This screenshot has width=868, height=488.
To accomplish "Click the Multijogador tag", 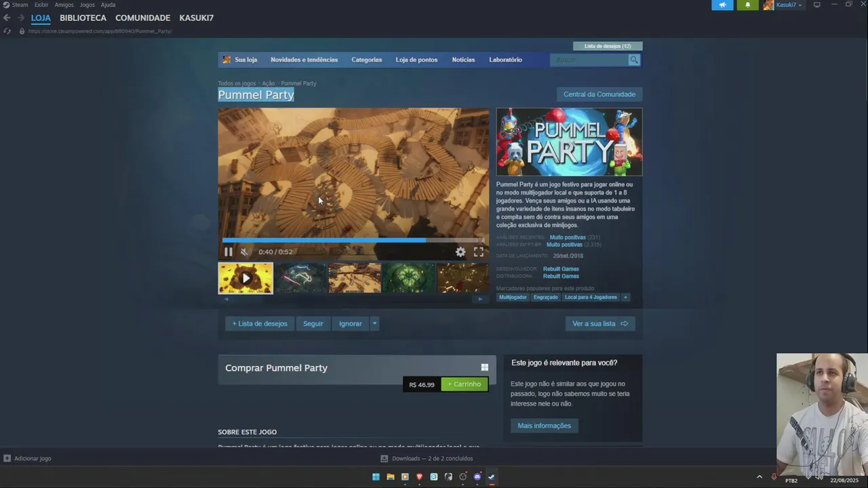I will click(x=513, y=297).
